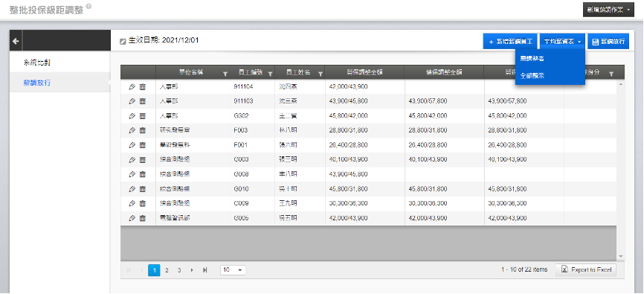
Task: Open the filter on the 員工編號 column
Action: tap(270, 74)
